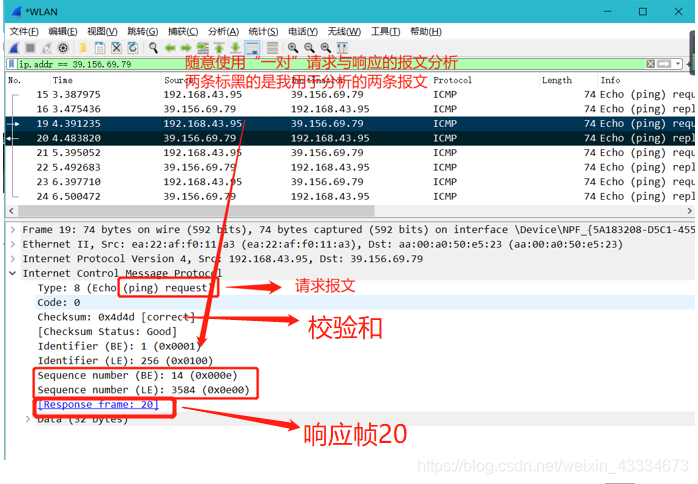Open the 帮助(H) menu
The image size is (698, 484).
pos(426,32)
